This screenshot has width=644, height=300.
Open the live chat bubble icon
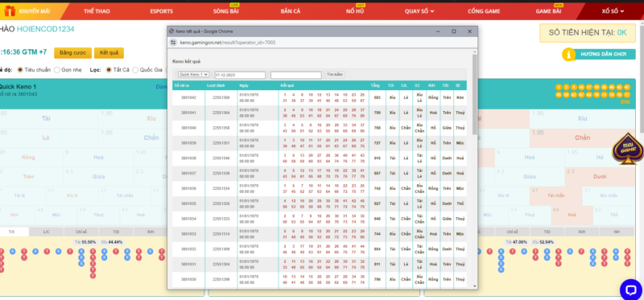click(x=630, y=290)
